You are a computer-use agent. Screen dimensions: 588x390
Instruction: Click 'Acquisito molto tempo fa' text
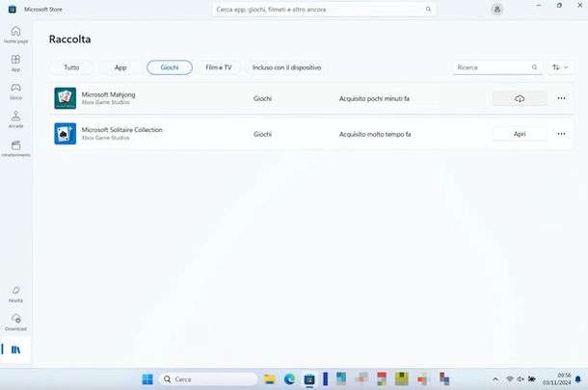tap(375, 134)
